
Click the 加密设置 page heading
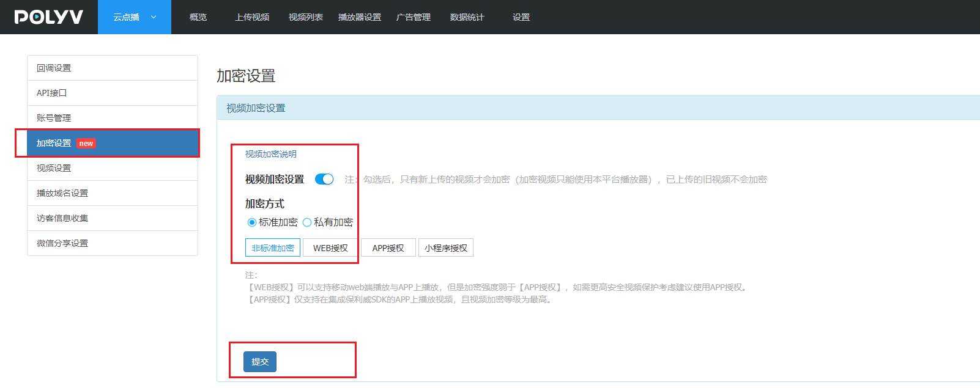tap(246, 76)
